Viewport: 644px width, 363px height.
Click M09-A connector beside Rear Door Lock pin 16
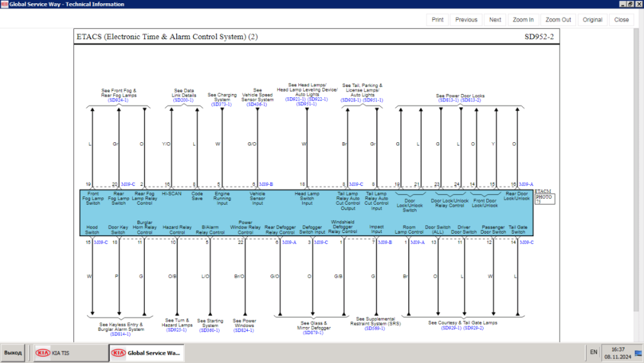[526, 184]
